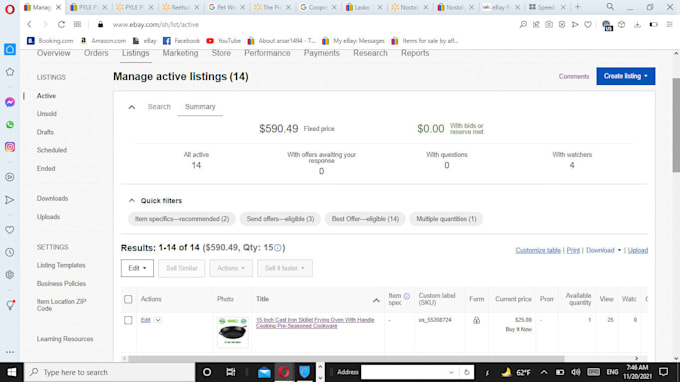
Task: Click the Comments link
Action: (x=574, y=76)
